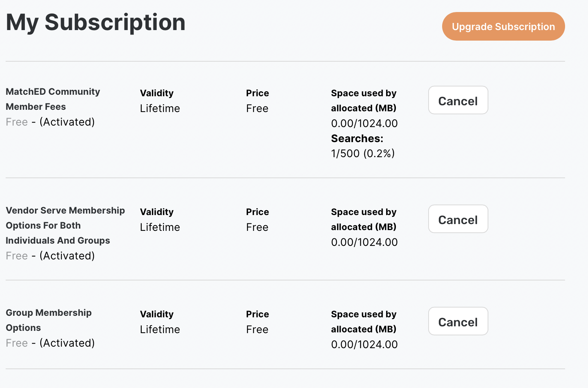Click the Free price of Vendor Serve plan
Viewport: 588px width, 388px height.
click(x=257, y=227)
